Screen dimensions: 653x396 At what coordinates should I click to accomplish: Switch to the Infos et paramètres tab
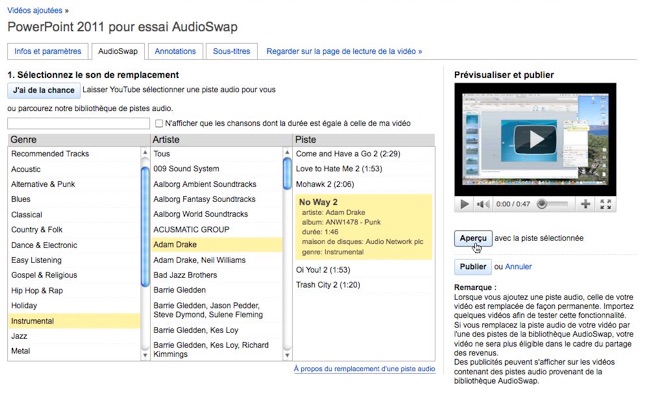tap(48, 51)
